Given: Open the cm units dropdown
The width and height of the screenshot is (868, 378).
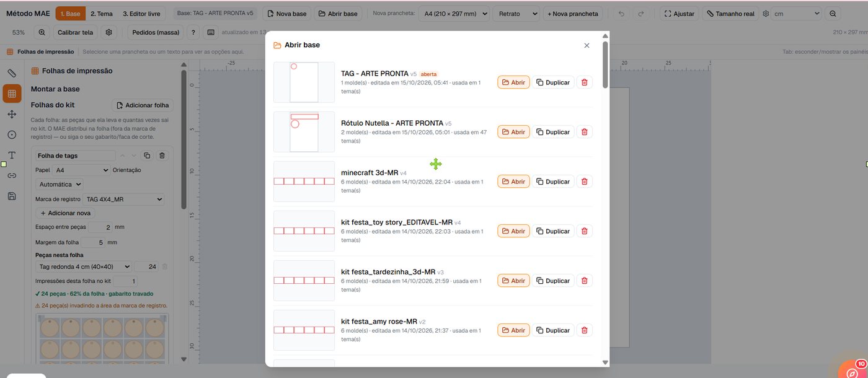Looking at the screenshot, I should pos(797,14).
